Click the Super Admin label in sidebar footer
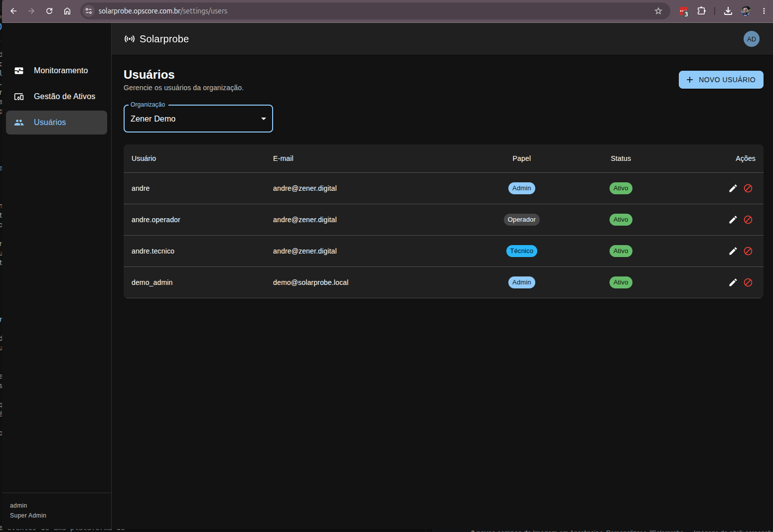This screenshot has height=532, width=773. pos(28,516)
